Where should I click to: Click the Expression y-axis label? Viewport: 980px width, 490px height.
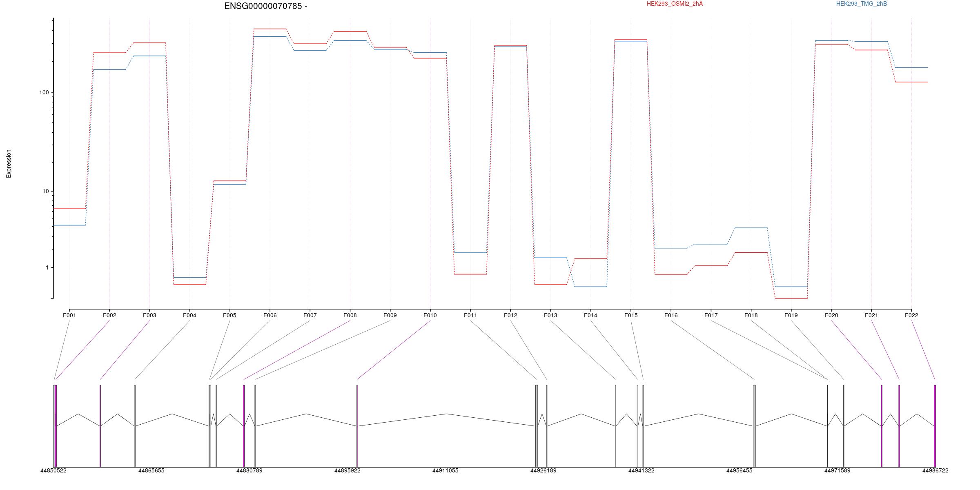[9, 164]
